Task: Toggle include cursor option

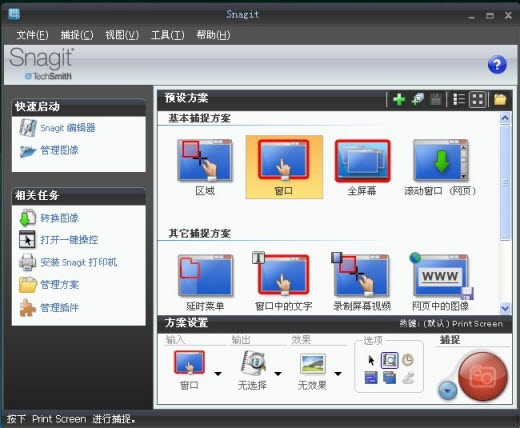Action: tap(371, 360)
